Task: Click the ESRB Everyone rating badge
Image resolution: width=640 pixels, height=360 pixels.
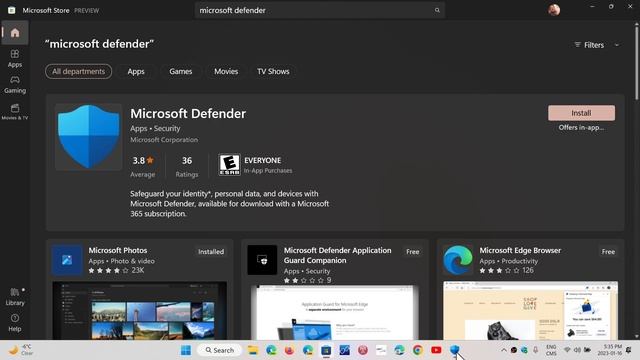Action: coord(229,164)
